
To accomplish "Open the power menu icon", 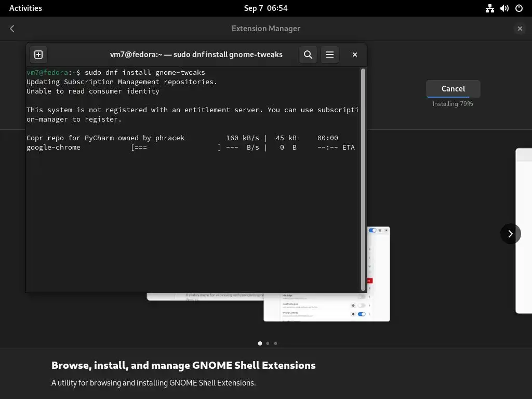I will point(519,8).
